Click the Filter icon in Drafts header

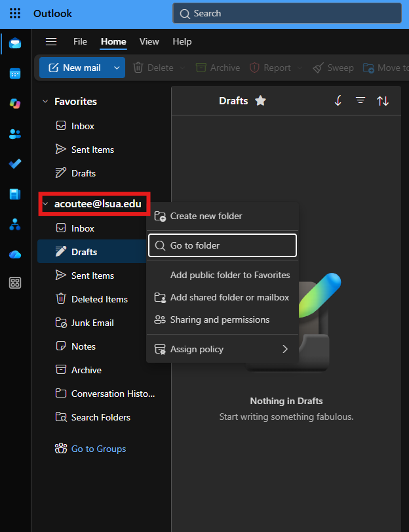[360, 100]
